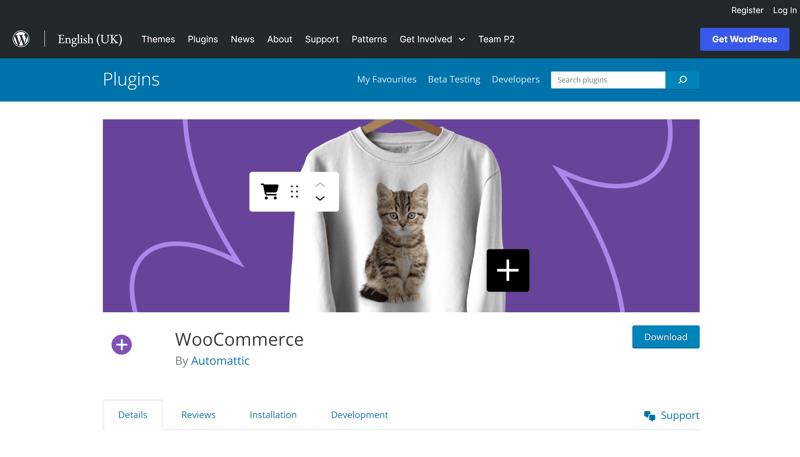Select the Development tab
800x457 pixels.
359,415
